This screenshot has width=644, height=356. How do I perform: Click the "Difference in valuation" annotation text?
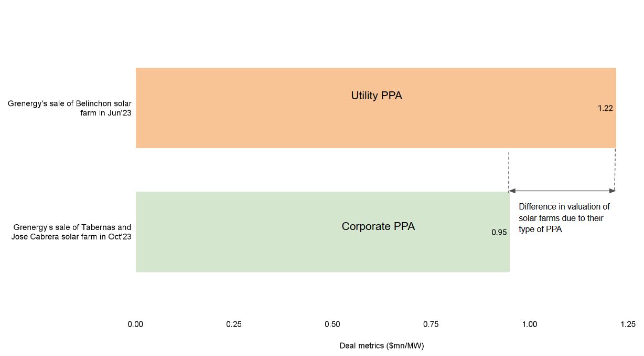coord(564,218)
